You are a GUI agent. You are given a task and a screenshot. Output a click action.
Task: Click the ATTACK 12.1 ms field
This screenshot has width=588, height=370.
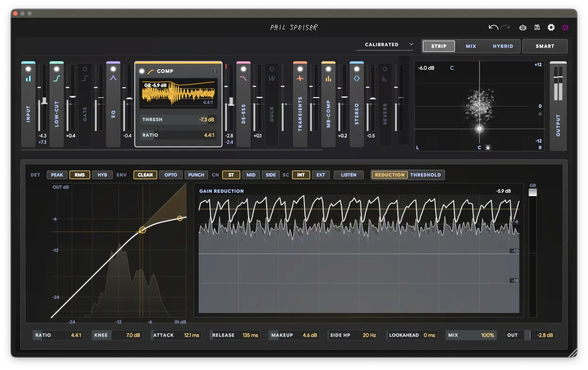tap(176, 336)
